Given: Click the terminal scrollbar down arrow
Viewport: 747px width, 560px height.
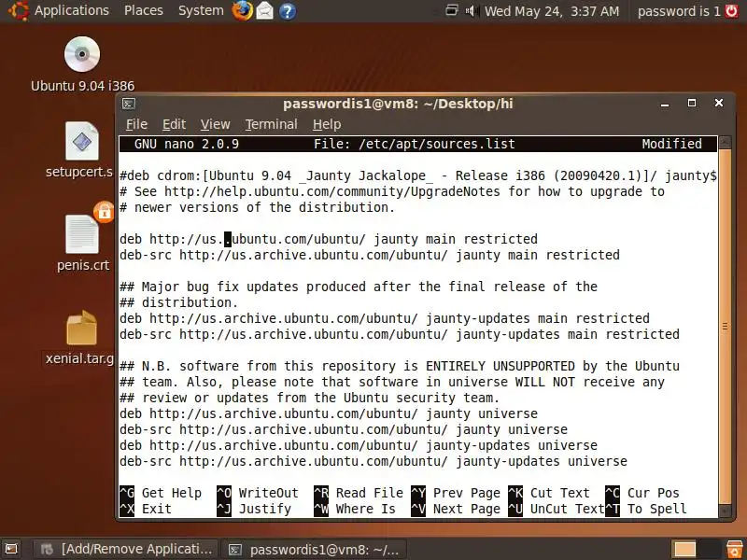Looking at the screenshot, I should pyautogui.click(x=725, y=511).
